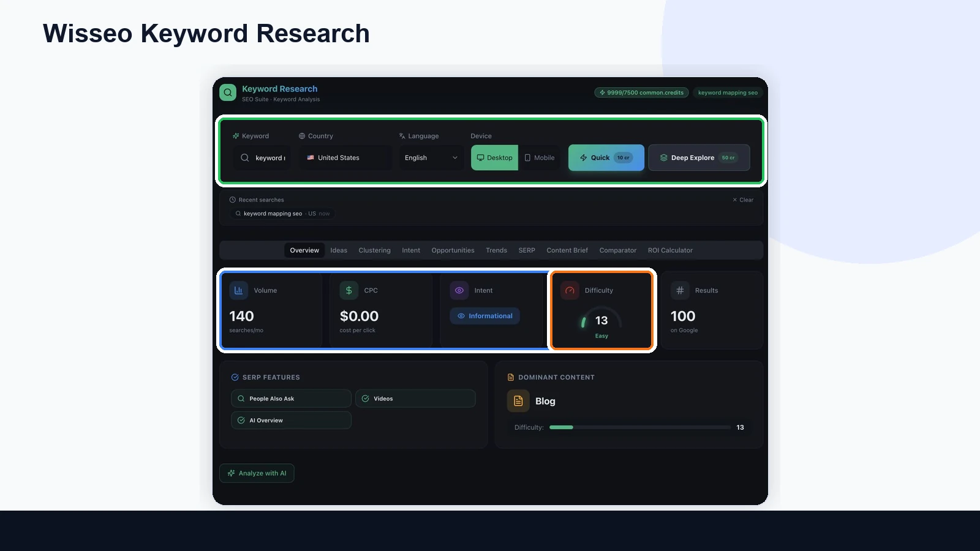Image resolution: width=980 pixels, height=551 pixels.
Task: Click the United States flag icon
Action: pyautogui.click(x=311, y=157)
